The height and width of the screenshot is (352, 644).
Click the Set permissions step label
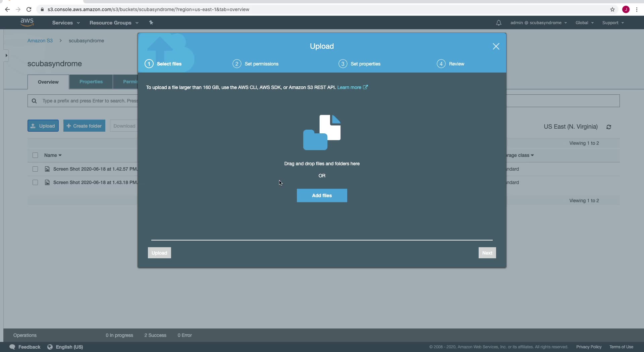pos(262,64)
